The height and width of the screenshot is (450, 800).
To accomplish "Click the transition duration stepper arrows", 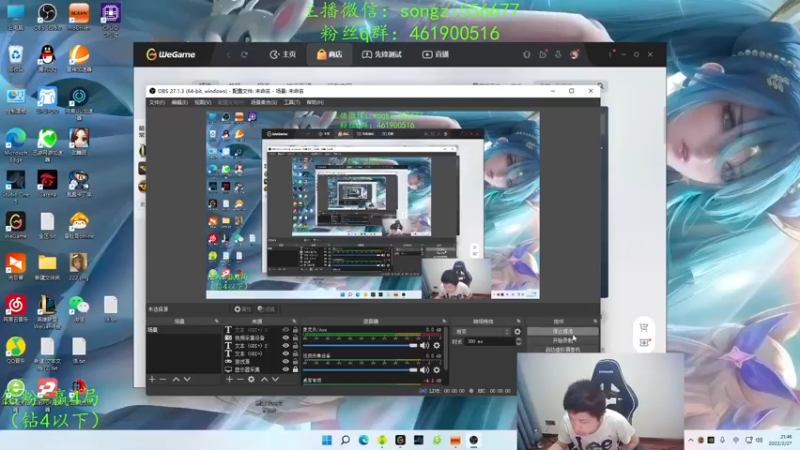I will pos(518,341).
